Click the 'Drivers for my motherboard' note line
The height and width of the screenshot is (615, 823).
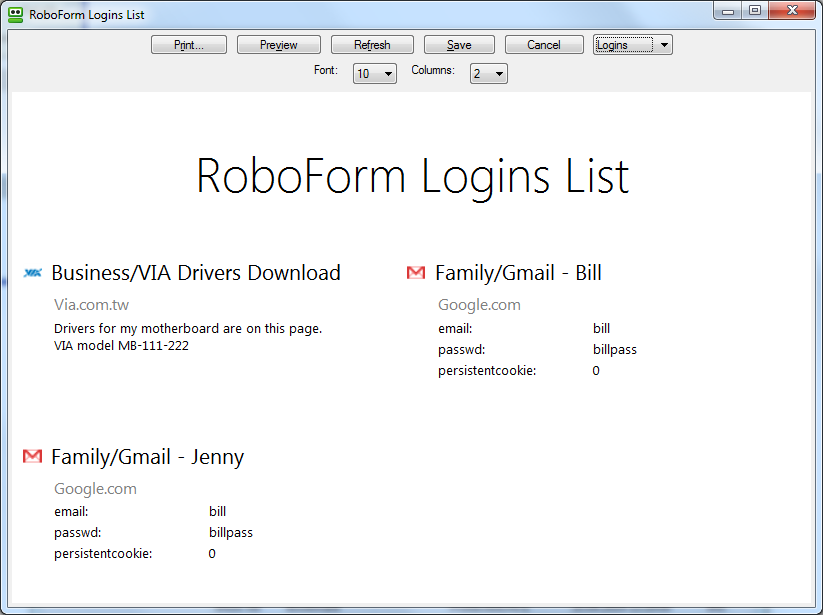tap(188, 328)
